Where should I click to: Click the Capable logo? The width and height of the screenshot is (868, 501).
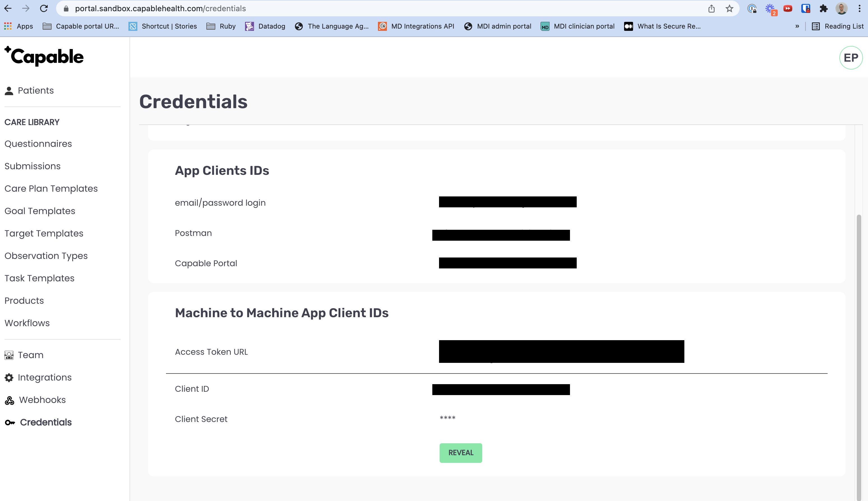[44, 56]
